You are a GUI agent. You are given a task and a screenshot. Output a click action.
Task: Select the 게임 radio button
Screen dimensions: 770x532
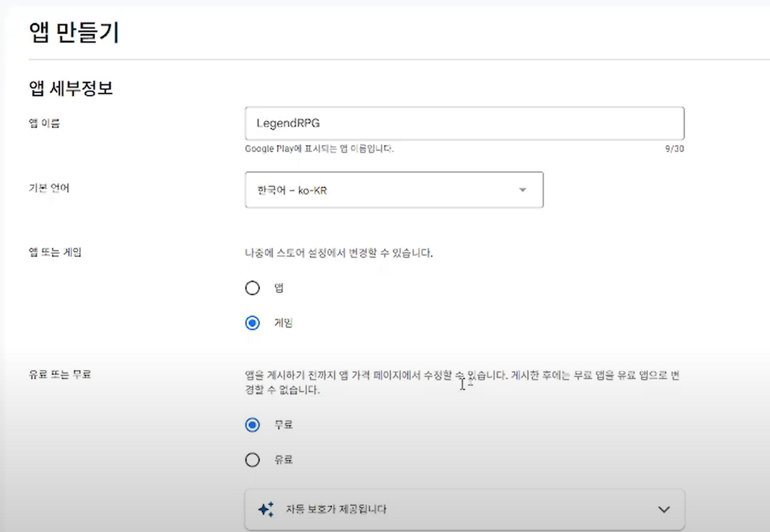tap(252, 323)
